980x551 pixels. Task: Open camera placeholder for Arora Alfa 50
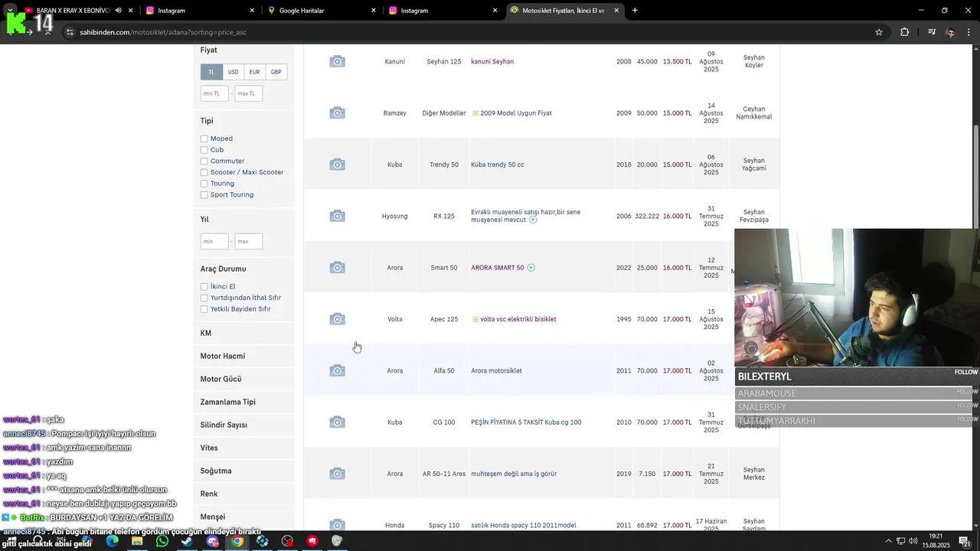point(337,370)
